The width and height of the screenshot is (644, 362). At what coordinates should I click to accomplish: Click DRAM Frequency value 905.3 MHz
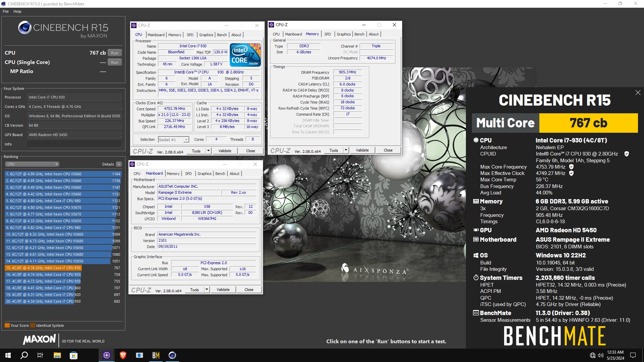click(347, 72)
